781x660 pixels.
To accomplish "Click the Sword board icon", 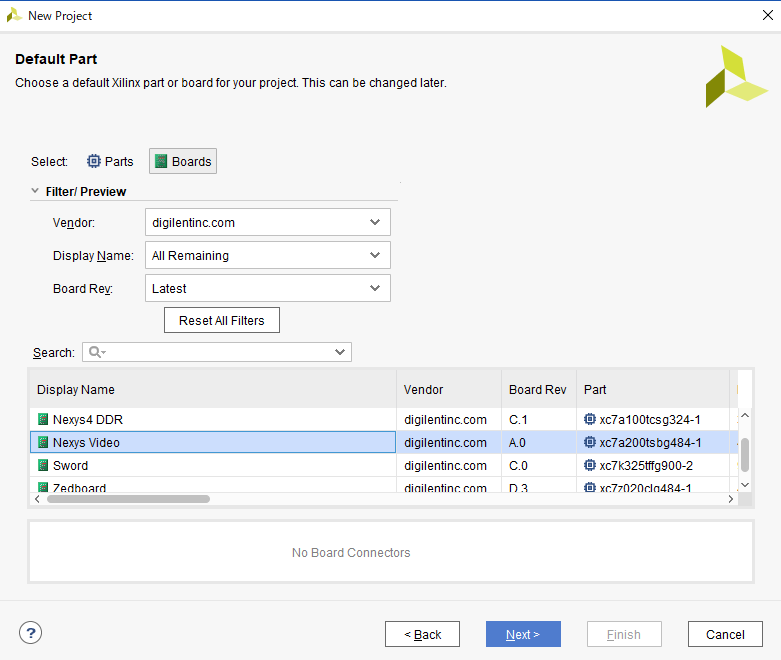I will click(x=43, y=465).
